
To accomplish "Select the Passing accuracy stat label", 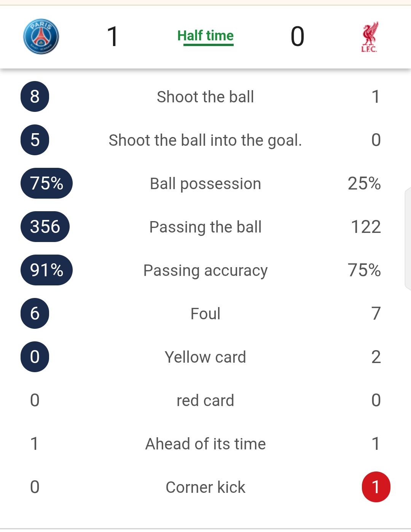I will (205, 270).
